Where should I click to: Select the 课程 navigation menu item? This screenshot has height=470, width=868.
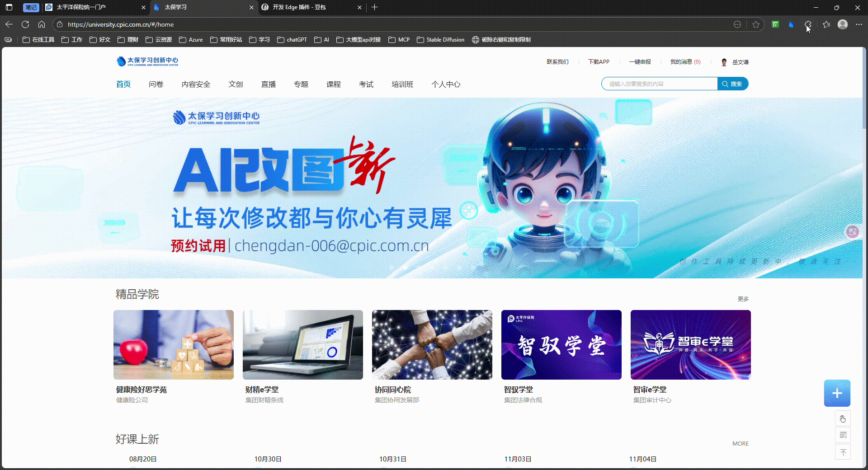[x=333, y=84]
